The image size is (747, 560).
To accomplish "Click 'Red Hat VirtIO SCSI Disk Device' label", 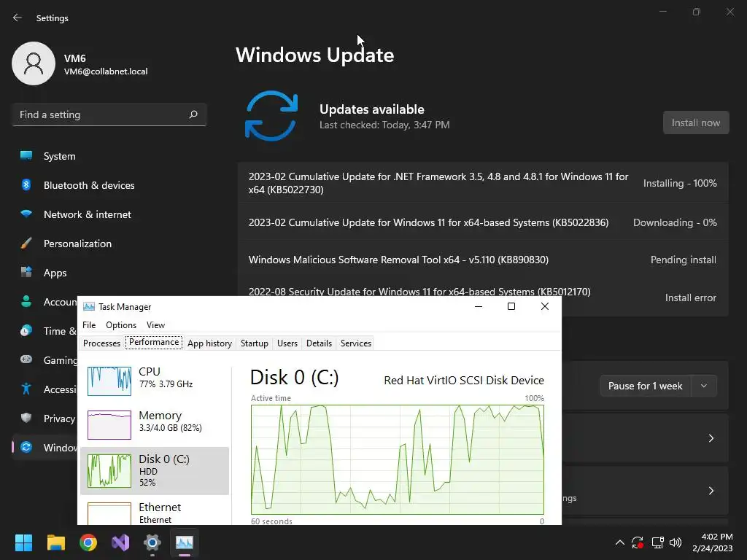I will [x=464, y=381].
